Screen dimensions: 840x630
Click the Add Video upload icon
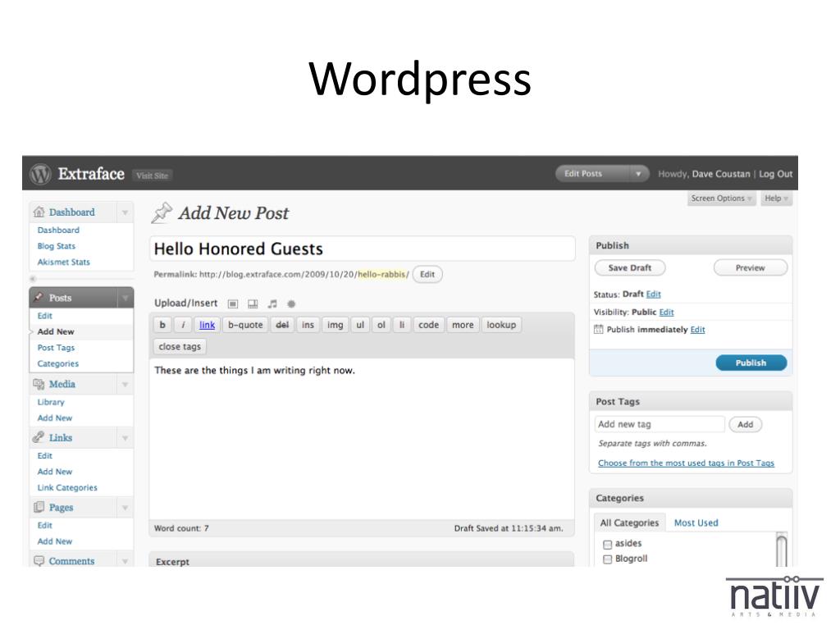pos(253,304)
